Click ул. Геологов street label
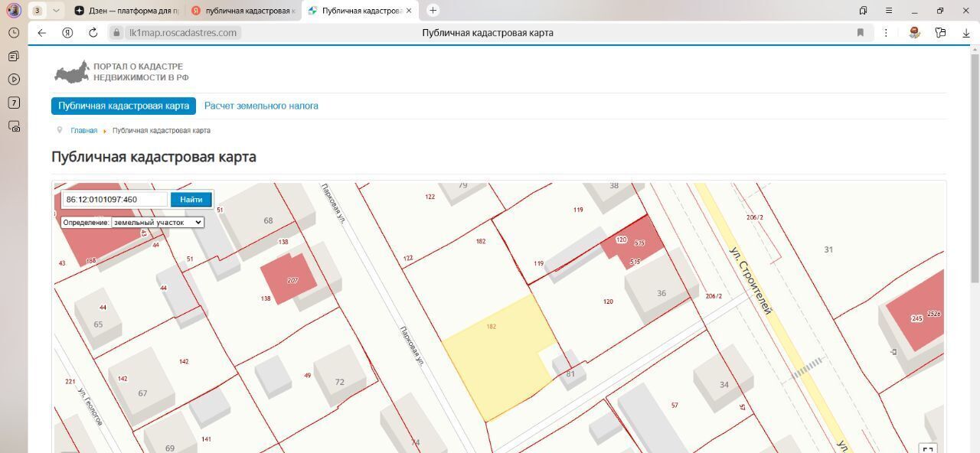 click(90, 407)
